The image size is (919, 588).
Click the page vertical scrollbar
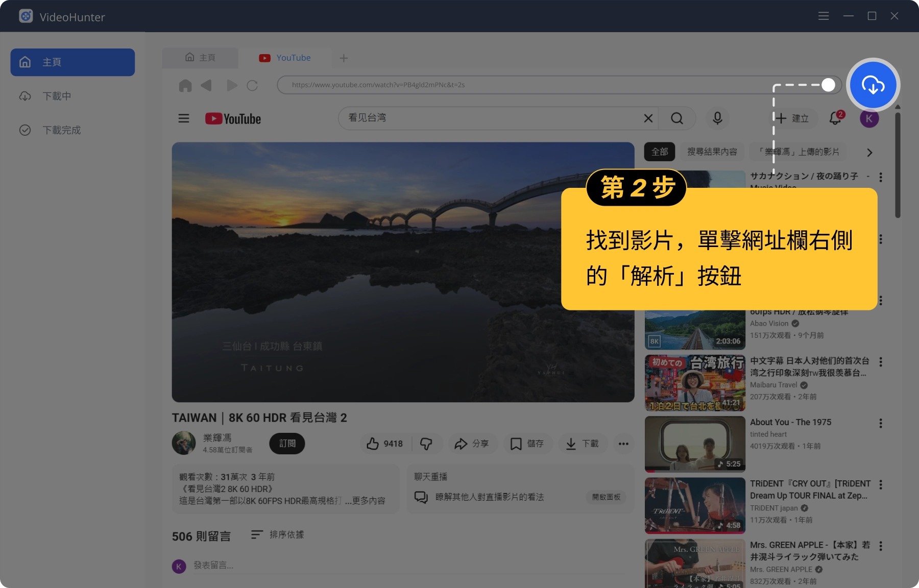point(898,164)
